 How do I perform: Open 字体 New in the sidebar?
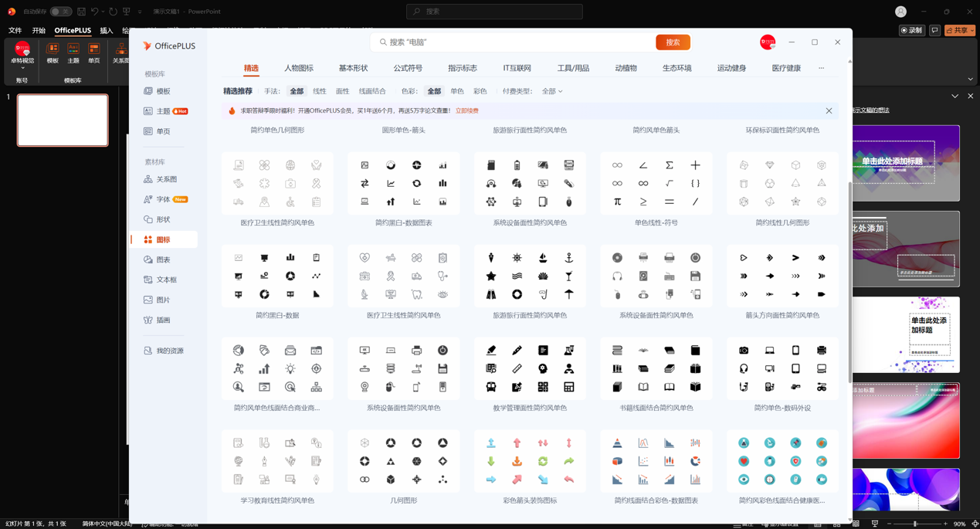164,199
